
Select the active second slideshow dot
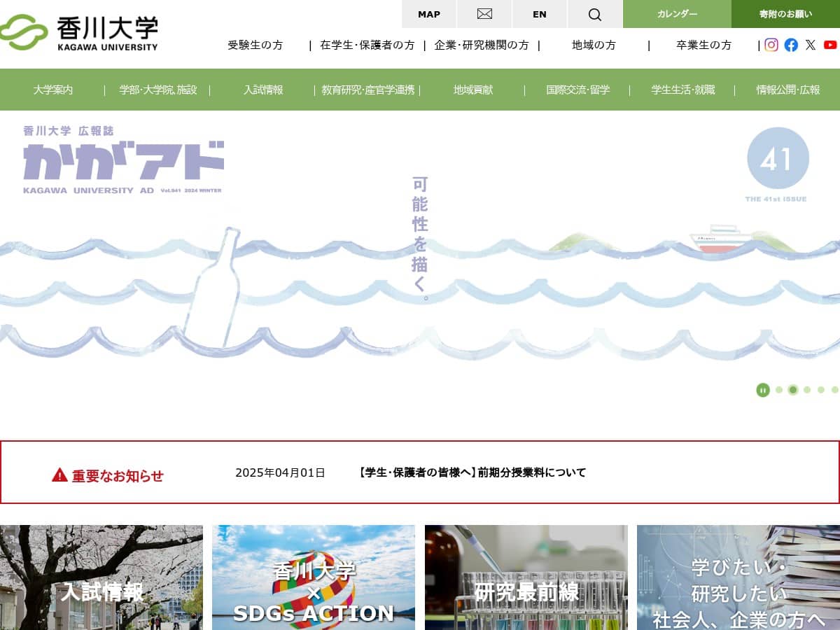tap(793, 390)
